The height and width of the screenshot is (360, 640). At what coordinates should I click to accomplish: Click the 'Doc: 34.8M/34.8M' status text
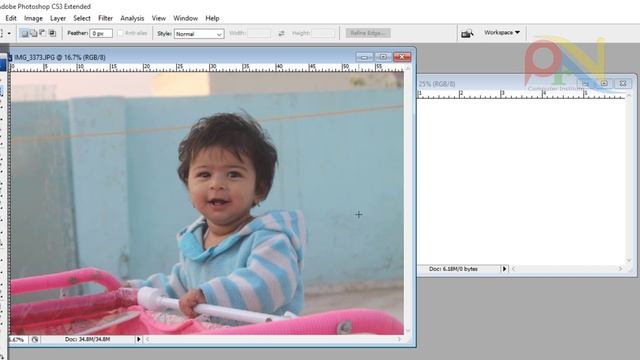[87, 339]
